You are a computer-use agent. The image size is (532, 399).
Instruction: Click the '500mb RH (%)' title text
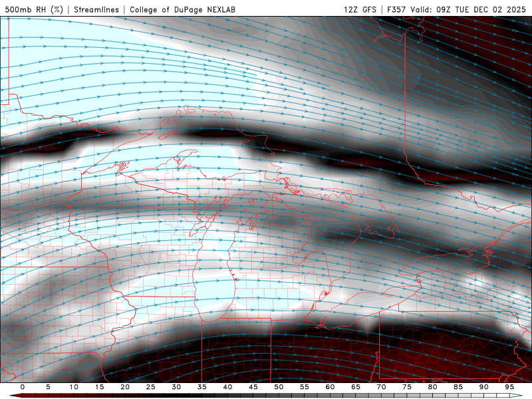(35, 9)
